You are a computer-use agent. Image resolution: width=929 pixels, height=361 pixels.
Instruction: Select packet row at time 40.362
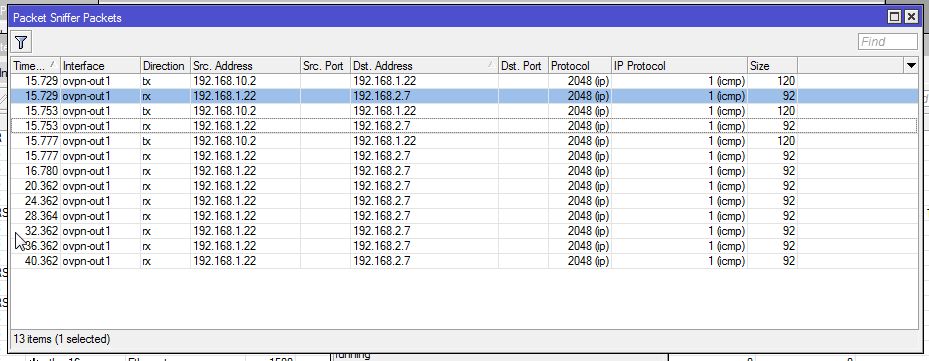point(464,261)
